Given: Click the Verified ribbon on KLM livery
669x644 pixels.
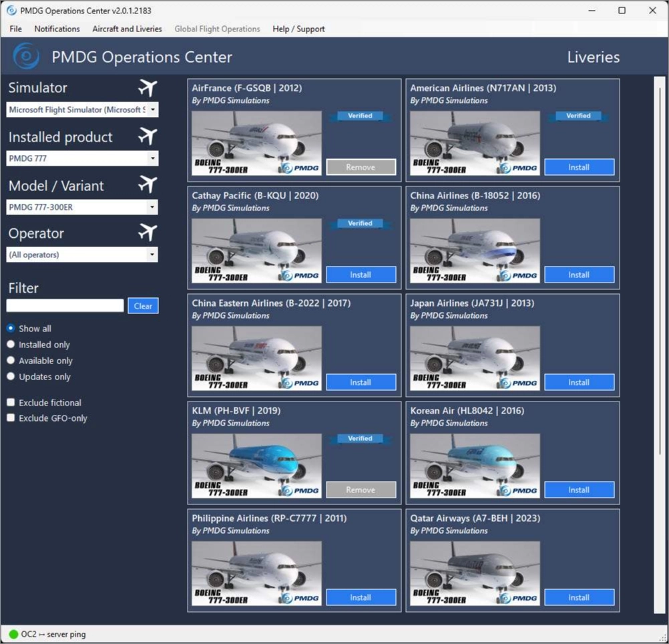Looking at the screenshot, I should (x=360, y=438).
